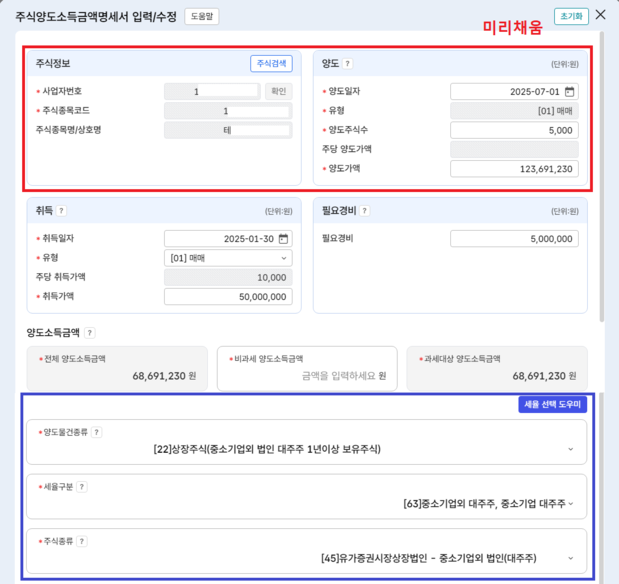This screenshot has height=584, width=619.
Task: Click the help icon next to 양도
Action: tap(348, 63)
